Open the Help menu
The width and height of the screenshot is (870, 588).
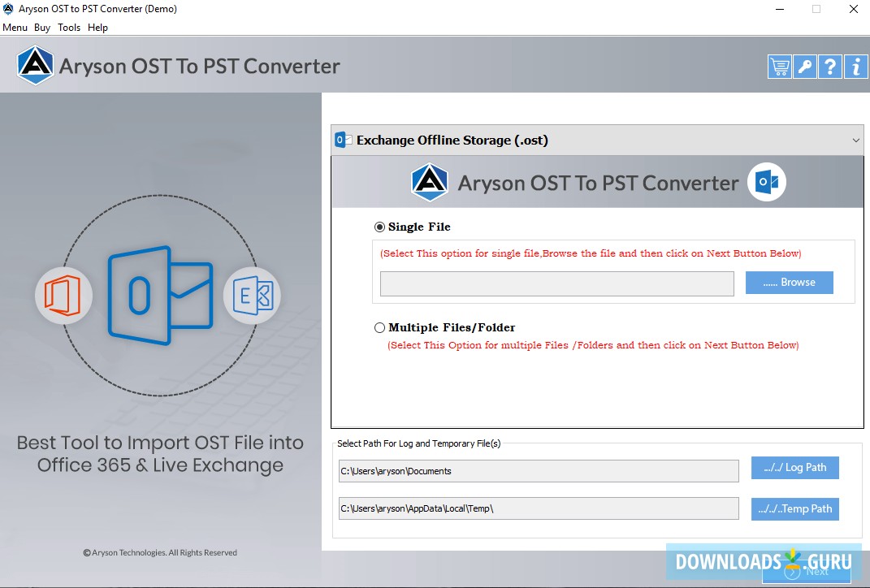(97, 27)
